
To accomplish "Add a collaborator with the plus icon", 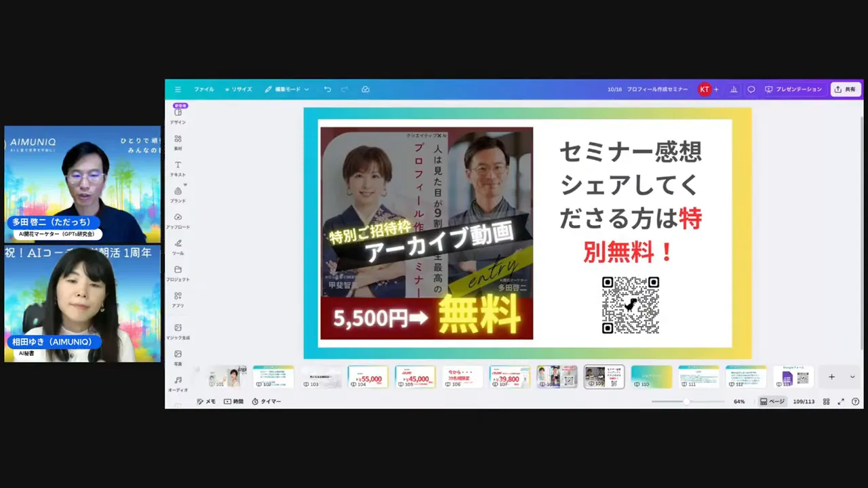I will [x=716, y=89].
